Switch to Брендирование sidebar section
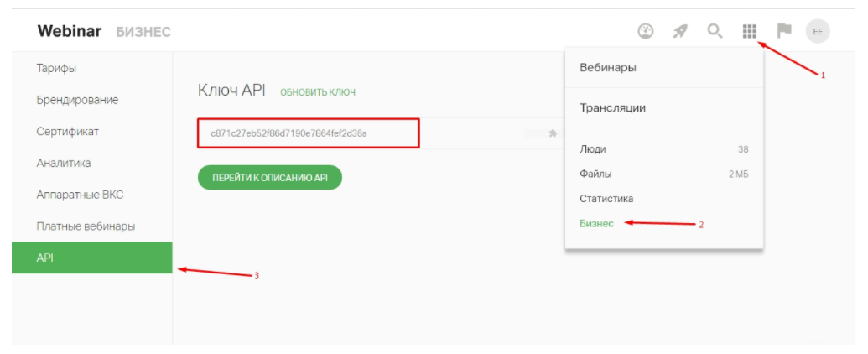 tap(77, 100)
